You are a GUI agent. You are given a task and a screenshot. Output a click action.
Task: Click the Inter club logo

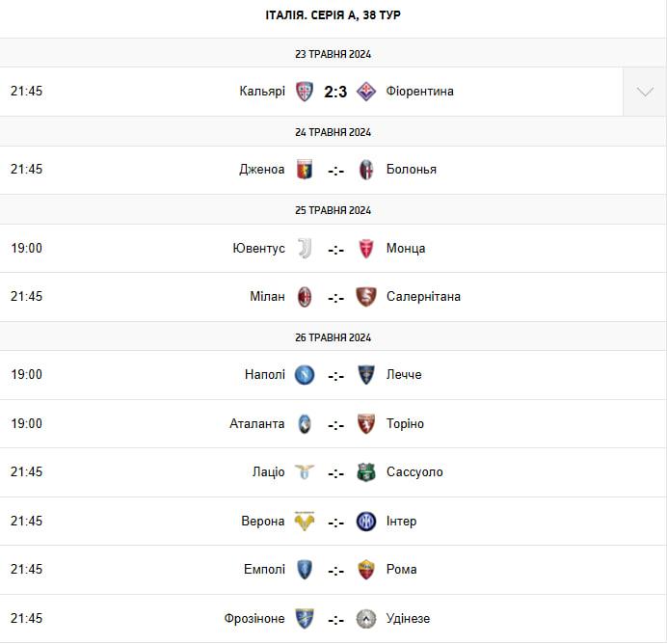(366, 522)
